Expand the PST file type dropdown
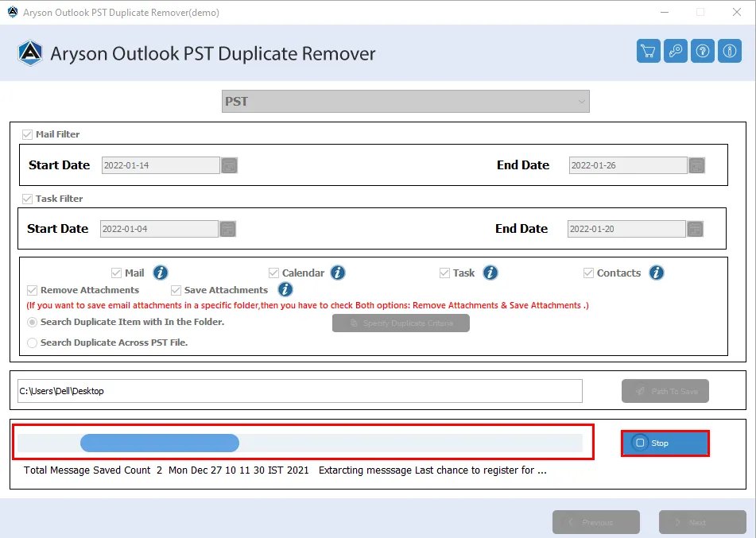 point(405,101)
